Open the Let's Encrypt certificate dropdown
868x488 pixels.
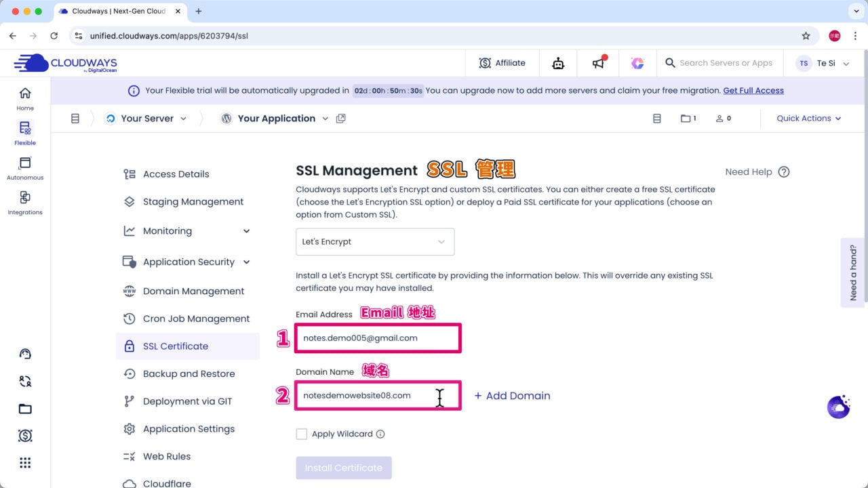coord(374,241)
